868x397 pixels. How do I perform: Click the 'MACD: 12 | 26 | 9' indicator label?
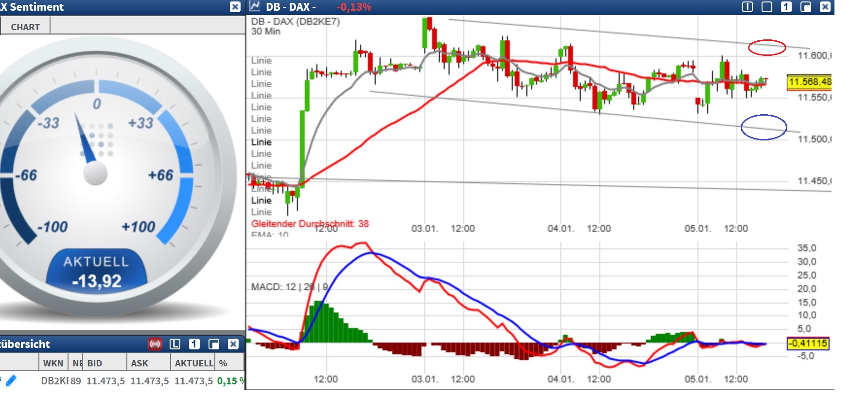click(290, 287)
